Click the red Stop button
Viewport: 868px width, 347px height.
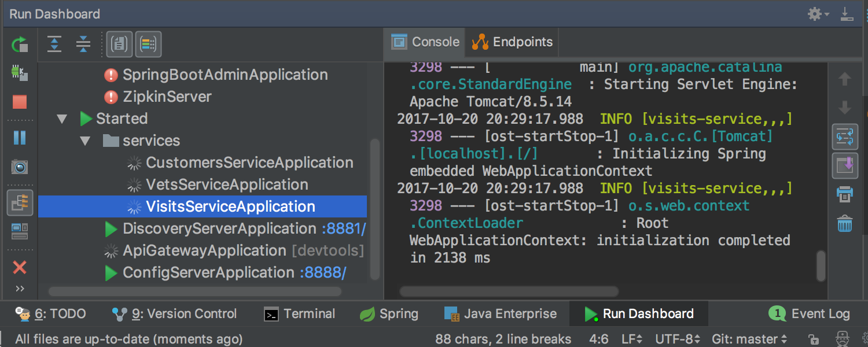point(20,102)
